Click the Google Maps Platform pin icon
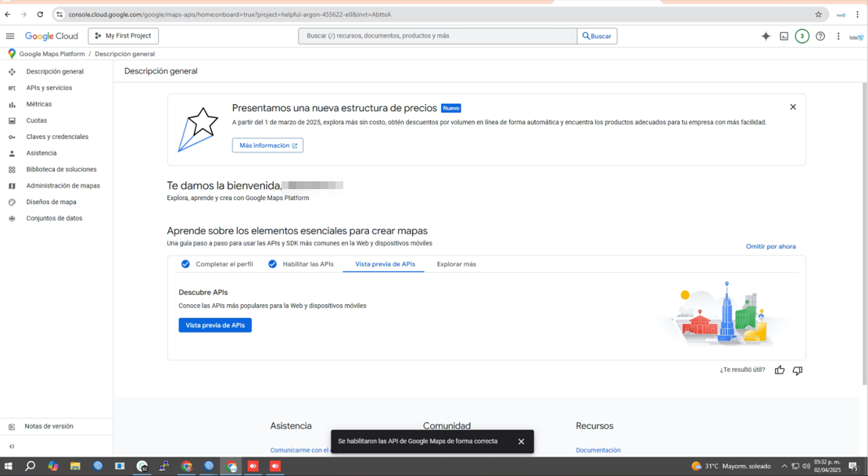 click(x=12, y=54)
